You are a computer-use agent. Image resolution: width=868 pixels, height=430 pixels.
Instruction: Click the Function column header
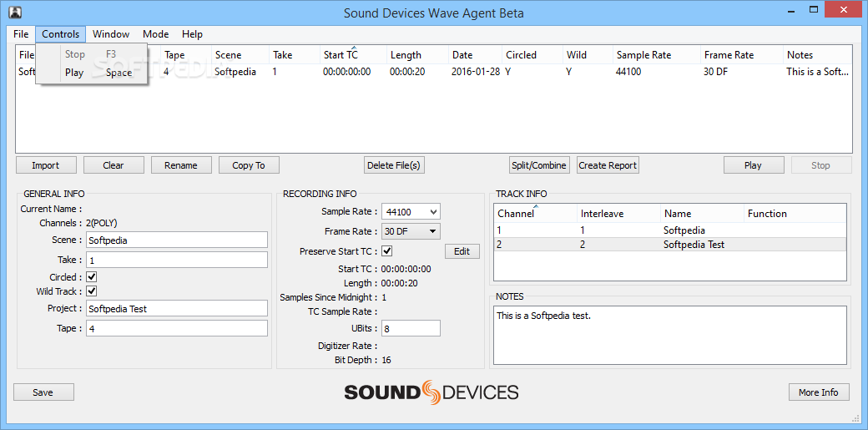coord(795,214)
